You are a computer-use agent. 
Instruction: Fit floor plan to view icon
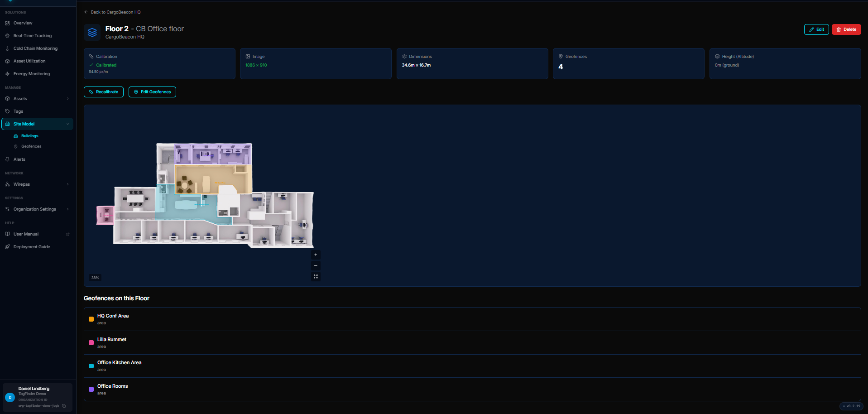[316, 276]
